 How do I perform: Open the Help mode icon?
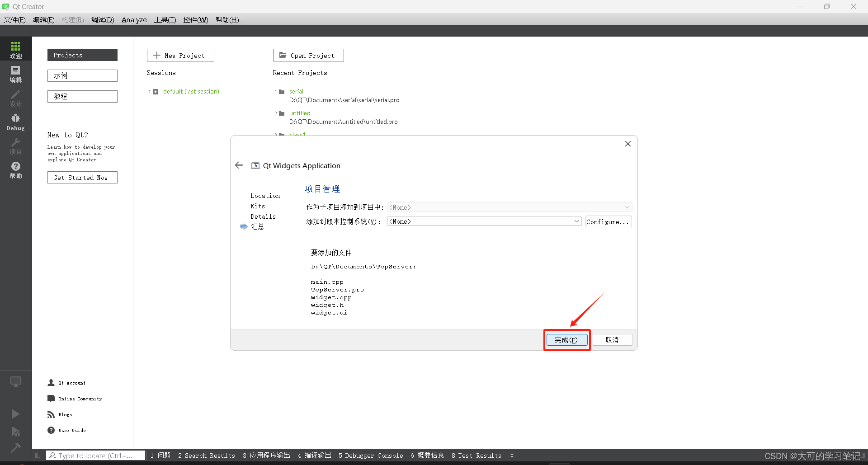pos(16,170)
